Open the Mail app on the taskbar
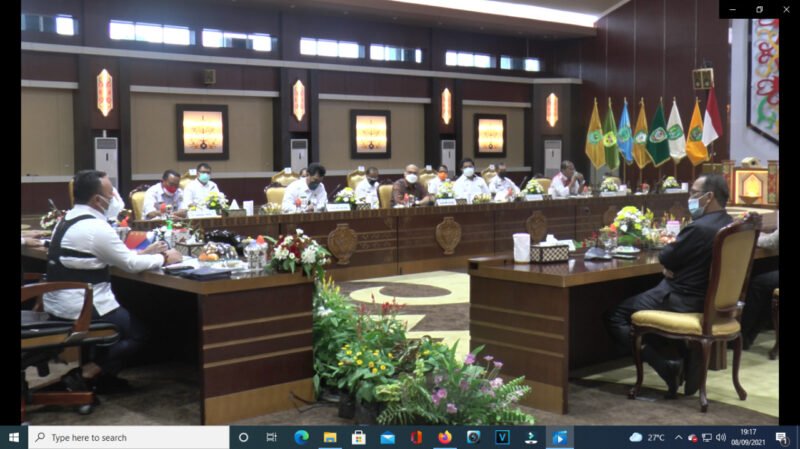 [x=387, y=437]
